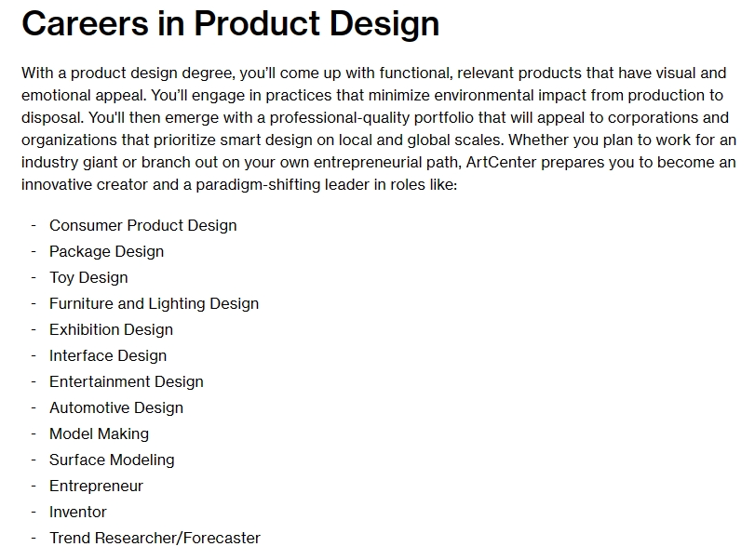Select the Consumer Product Design list item
The width and height of the screenshot is (755, 560).
[143, 225]
